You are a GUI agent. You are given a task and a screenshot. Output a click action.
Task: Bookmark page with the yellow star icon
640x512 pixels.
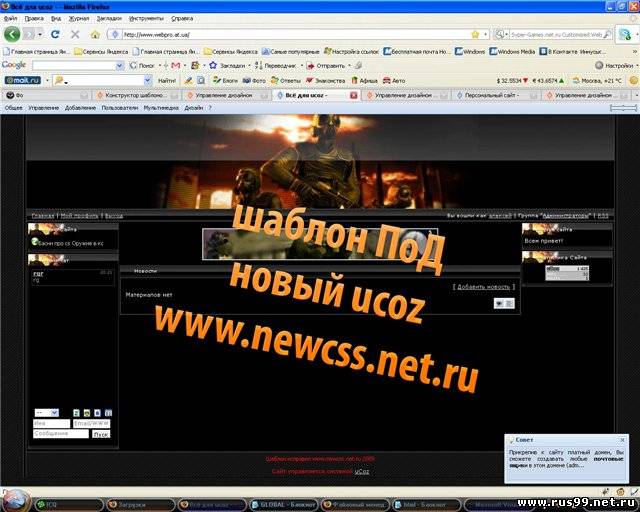(475, 35)
